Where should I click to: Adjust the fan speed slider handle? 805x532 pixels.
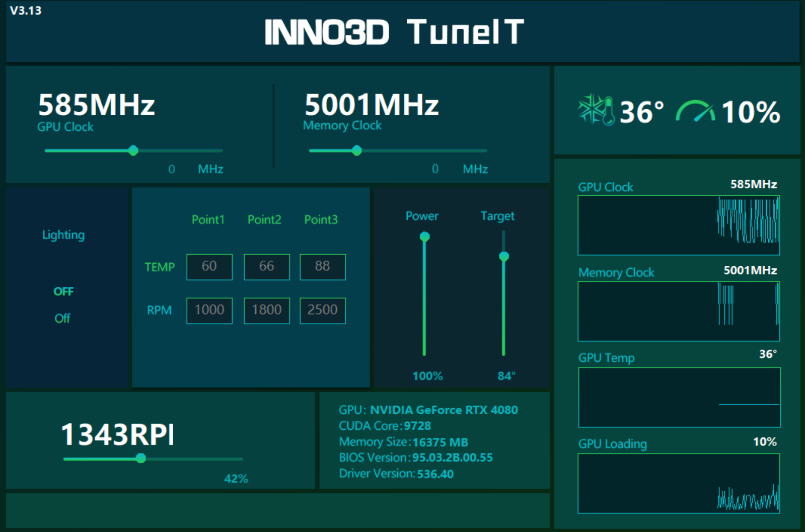pyautogui.click(x=141, y=458)
